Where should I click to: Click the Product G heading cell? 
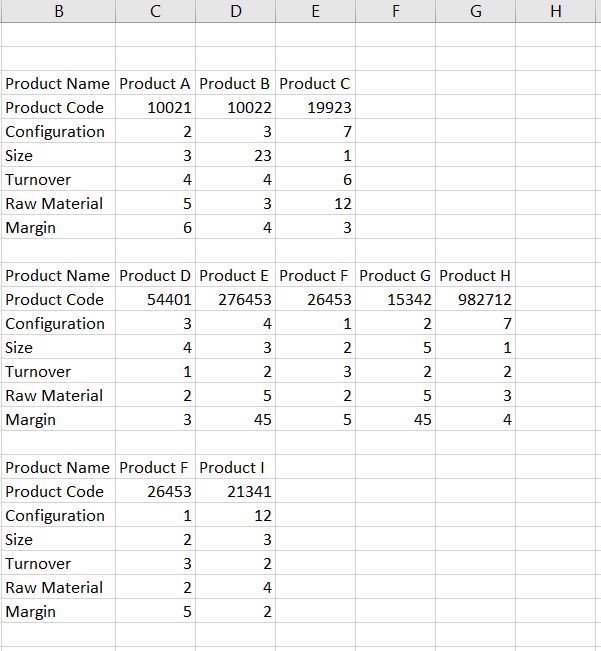[x=395, y=275]
